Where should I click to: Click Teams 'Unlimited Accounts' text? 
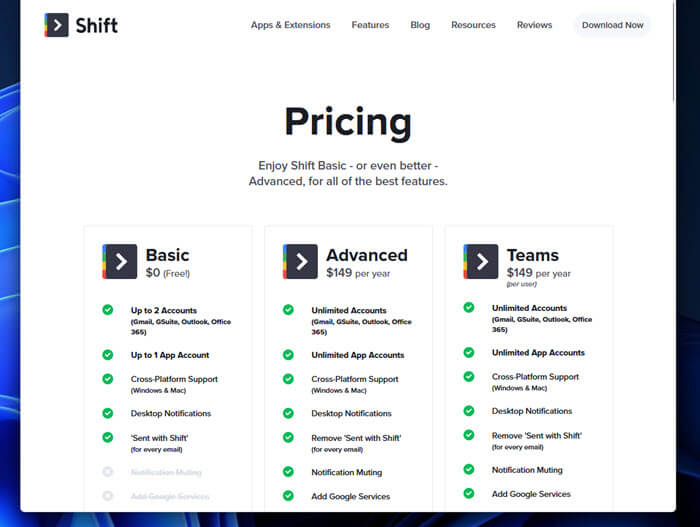click(529, 308)
